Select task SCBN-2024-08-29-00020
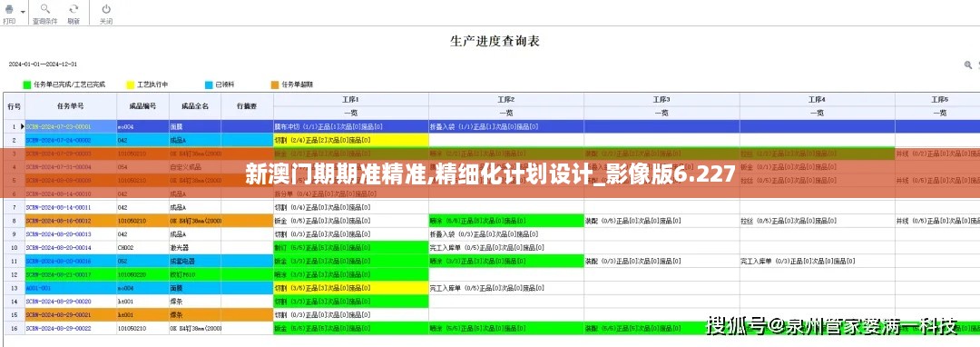 pyautogui.click(x=71, y=302)
